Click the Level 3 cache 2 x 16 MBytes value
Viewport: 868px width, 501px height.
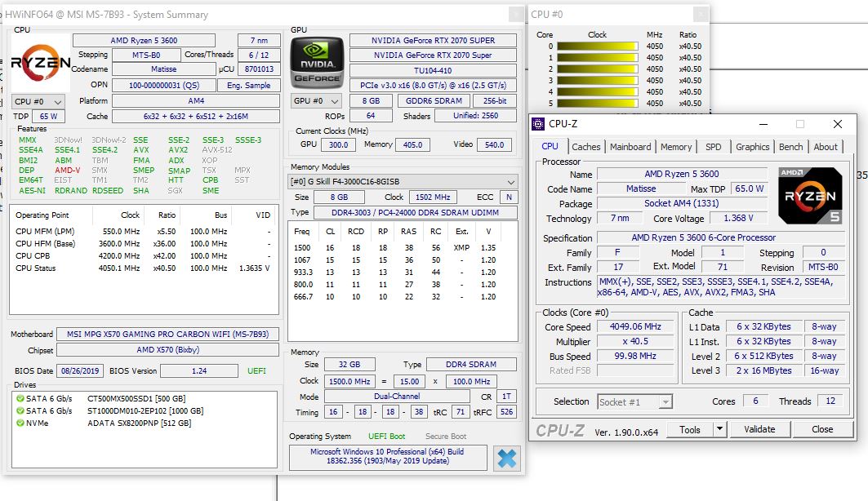pyautogui.click(x=763, y=370)
